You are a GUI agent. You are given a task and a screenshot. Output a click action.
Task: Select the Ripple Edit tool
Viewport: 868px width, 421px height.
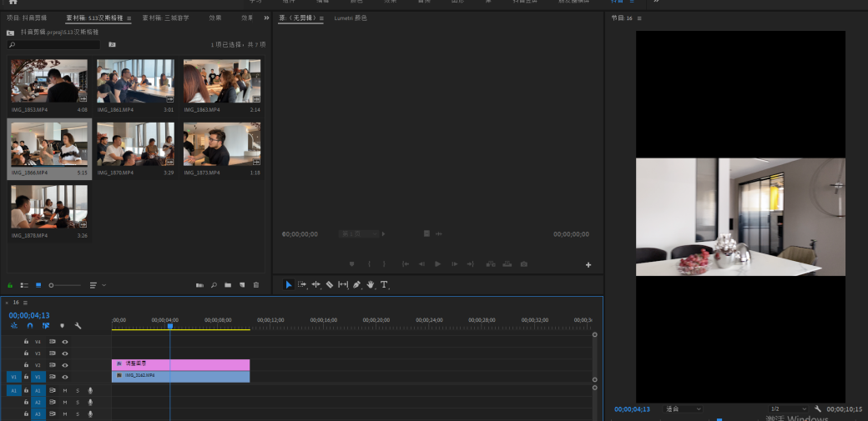[x=316, y=284]
